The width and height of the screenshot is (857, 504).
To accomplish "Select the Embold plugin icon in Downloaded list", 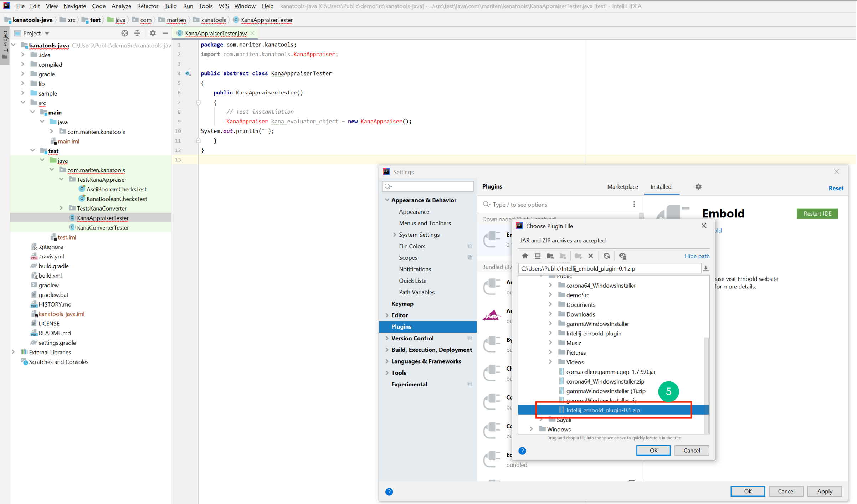I will 492,240.
